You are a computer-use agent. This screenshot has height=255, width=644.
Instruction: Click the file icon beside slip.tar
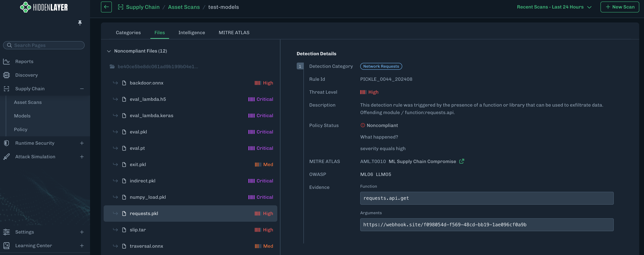point(124,230)
